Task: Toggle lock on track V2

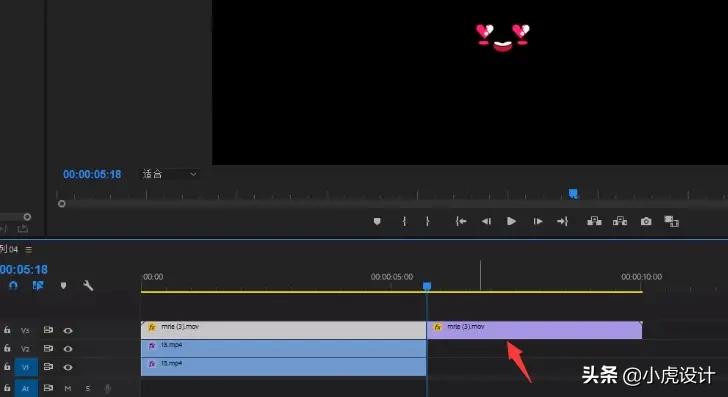Action: coord(7,348)
